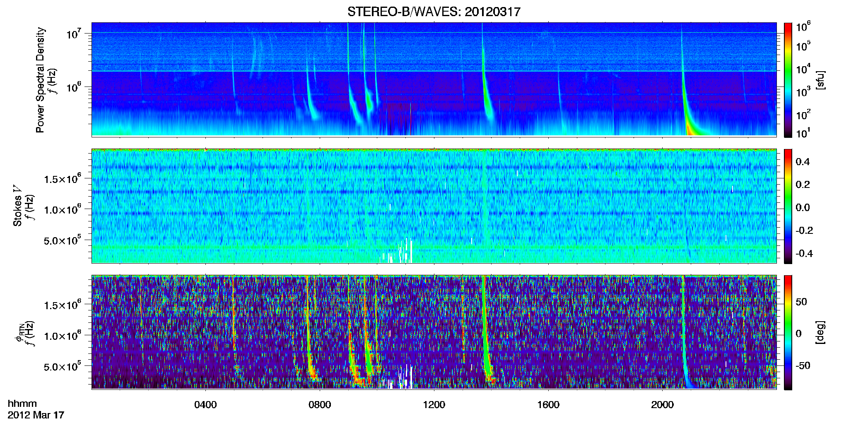Click the Stokes V colorbar

coord(788,206)
